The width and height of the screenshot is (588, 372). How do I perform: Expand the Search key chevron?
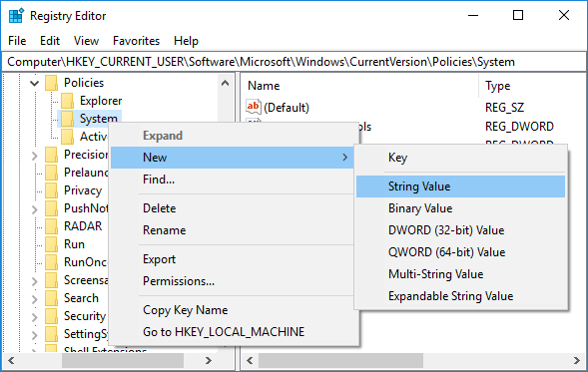[35, 299]
